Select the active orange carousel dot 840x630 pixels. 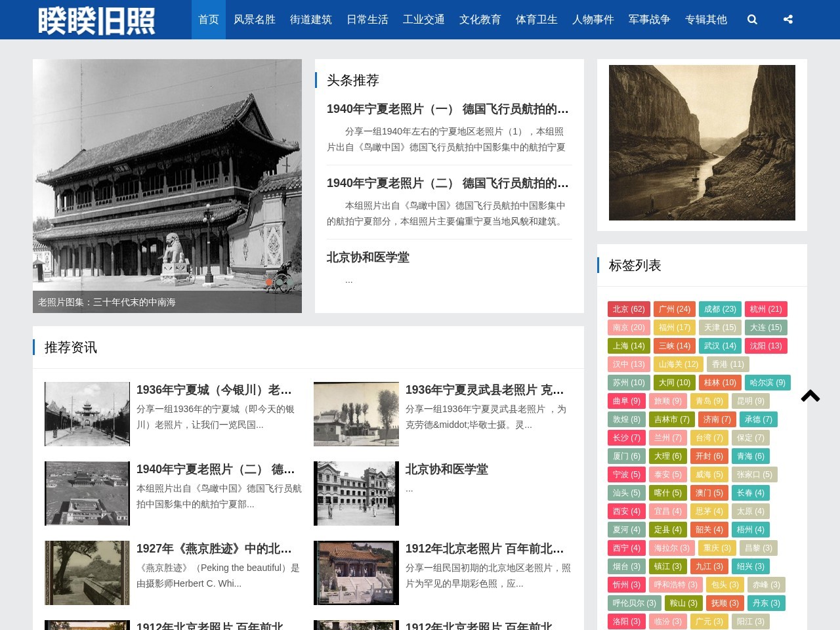269,282
